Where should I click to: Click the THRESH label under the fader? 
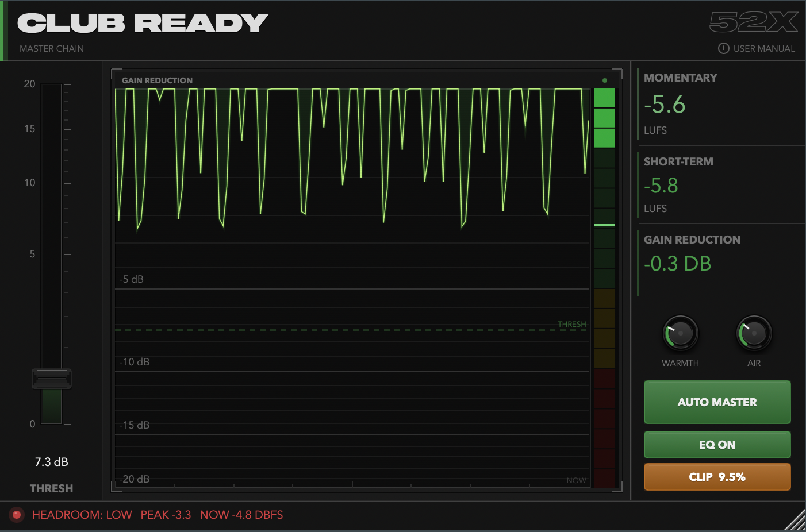coord(52,488)
